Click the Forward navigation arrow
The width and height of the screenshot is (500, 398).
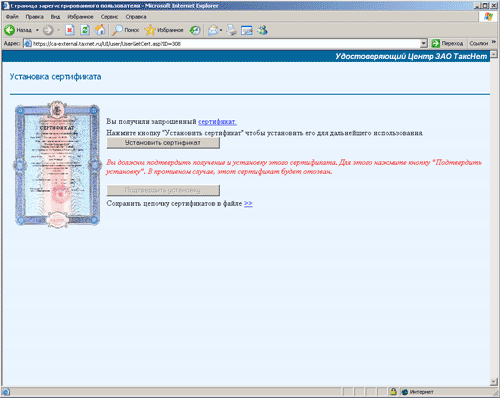[x=48, y=30]
